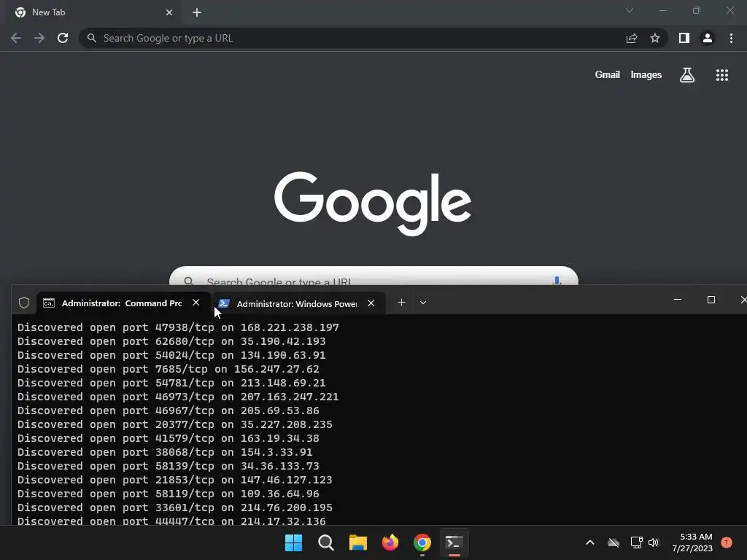Image resolution: width=747 pixels, height=560 pixels.
Task: Click the OneDrive cloud tray icon
Action: (614, 542)
